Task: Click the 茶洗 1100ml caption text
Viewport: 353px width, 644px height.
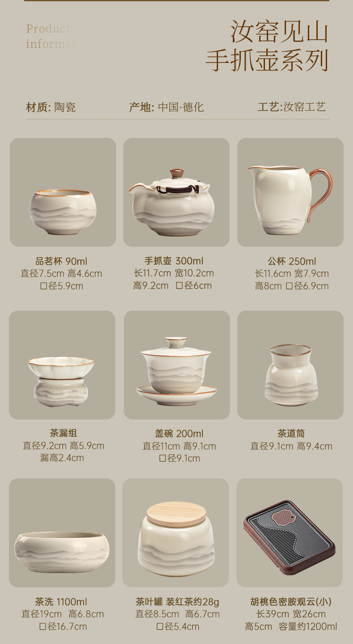Action: coord(61,602)
